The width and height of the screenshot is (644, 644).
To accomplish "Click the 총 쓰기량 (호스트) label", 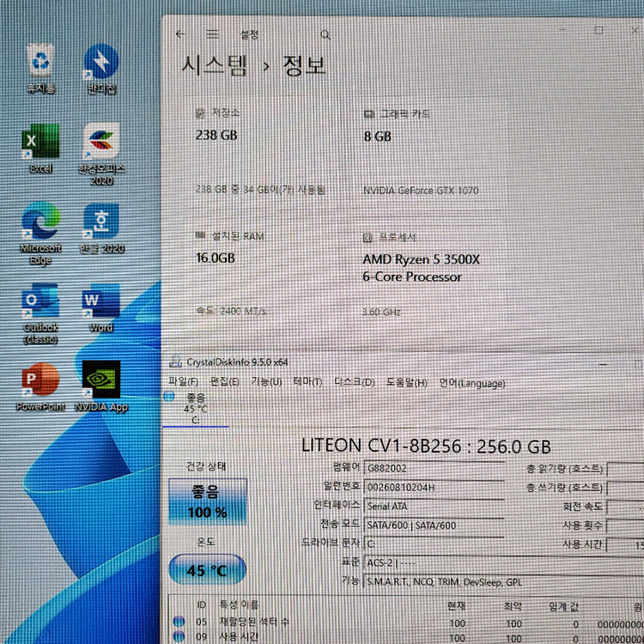I will (565, 488).
